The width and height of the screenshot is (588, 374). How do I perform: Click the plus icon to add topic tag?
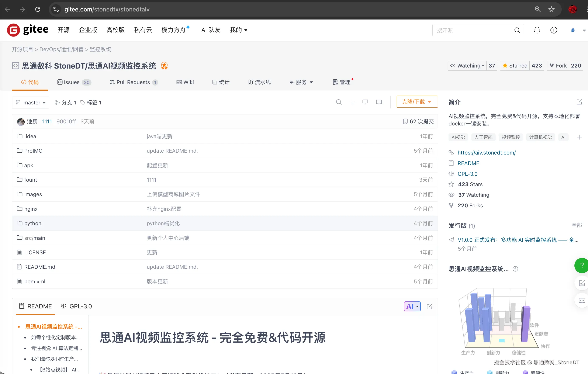coord(580,137)
